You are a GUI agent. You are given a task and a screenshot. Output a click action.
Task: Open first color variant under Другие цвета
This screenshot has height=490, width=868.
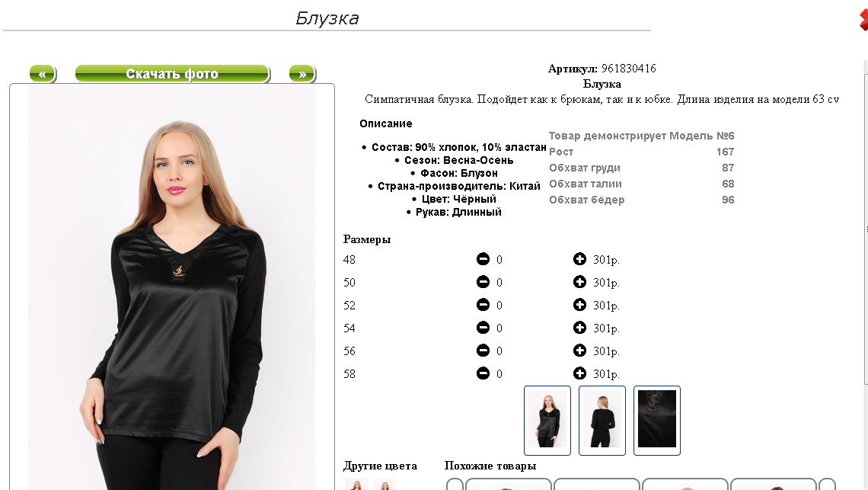357,485
